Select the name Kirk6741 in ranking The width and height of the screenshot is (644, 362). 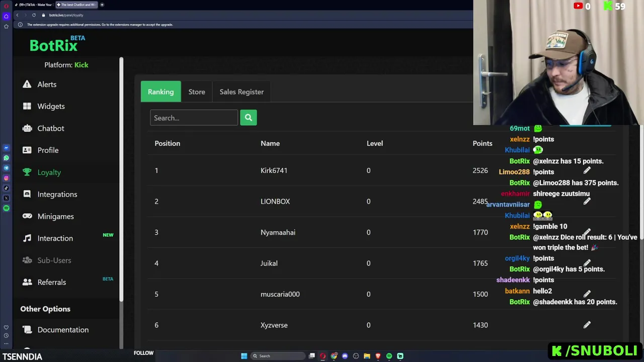(274, 170)
